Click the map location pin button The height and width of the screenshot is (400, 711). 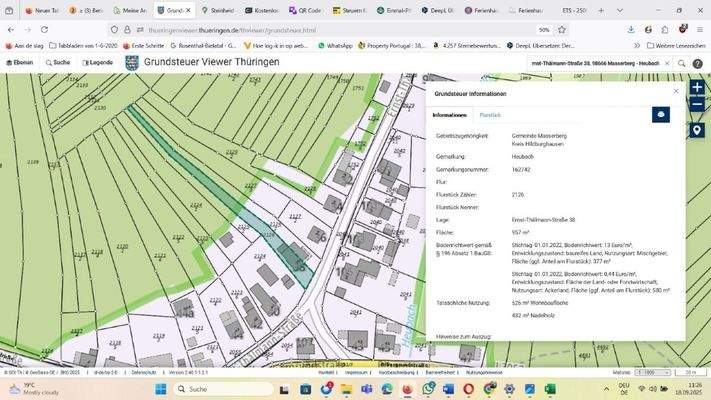[x=697, y=130]
